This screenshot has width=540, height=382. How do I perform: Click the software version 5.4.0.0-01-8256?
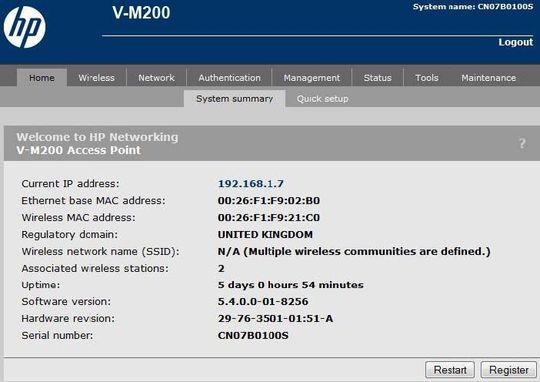tap(263, 301)
